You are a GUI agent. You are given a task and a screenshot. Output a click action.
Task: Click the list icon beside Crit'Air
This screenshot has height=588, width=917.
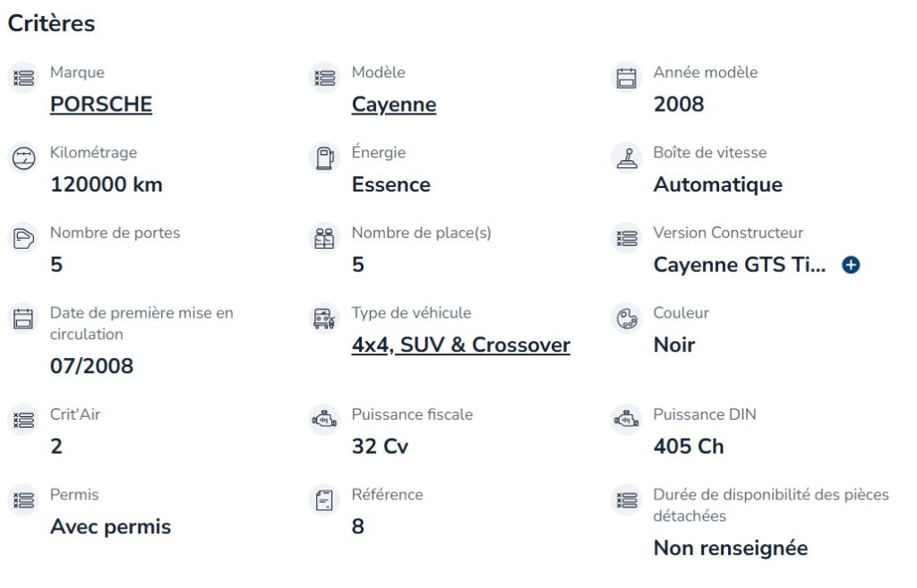click(24, 419)
